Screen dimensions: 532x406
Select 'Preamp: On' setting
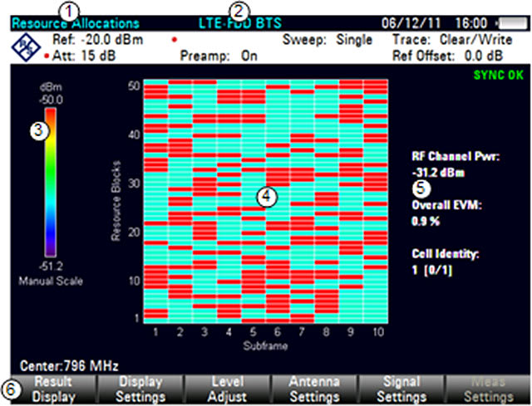219,56
